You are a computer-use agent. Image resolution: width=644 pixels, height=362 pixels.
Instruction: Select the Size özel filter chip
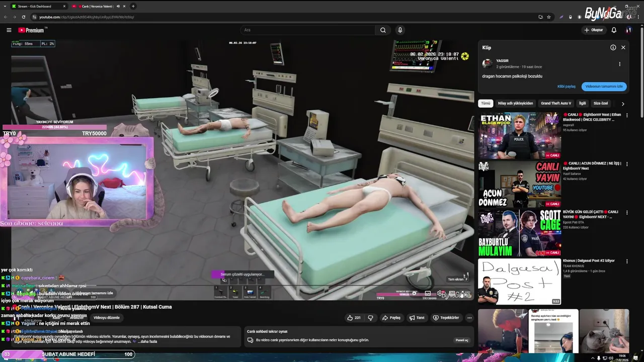601,103
